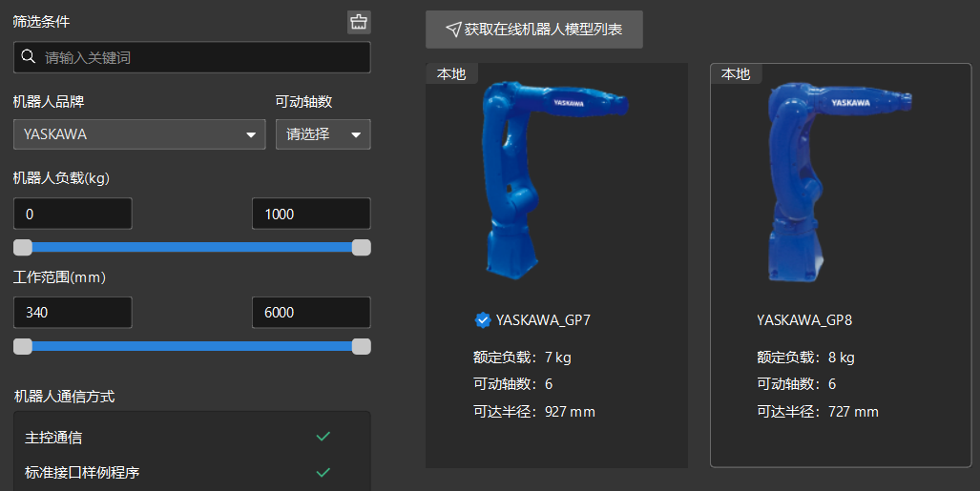The height and width of the screenshot is (491, 980).
Task: Click the left handle of the working range slider
Action: [x=23, y=347]
